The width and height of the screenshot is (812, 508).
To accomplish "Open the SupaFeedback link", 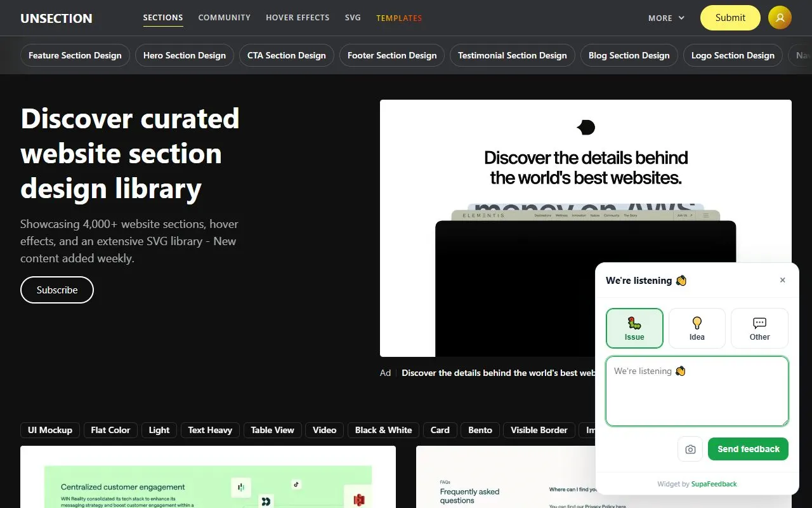I will [714, 484].
